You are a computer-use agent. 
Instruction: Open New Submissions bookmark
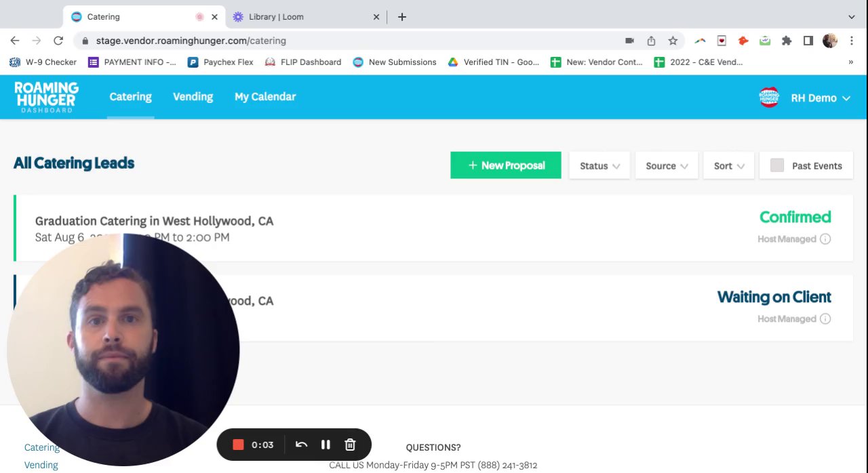[395, 62]
